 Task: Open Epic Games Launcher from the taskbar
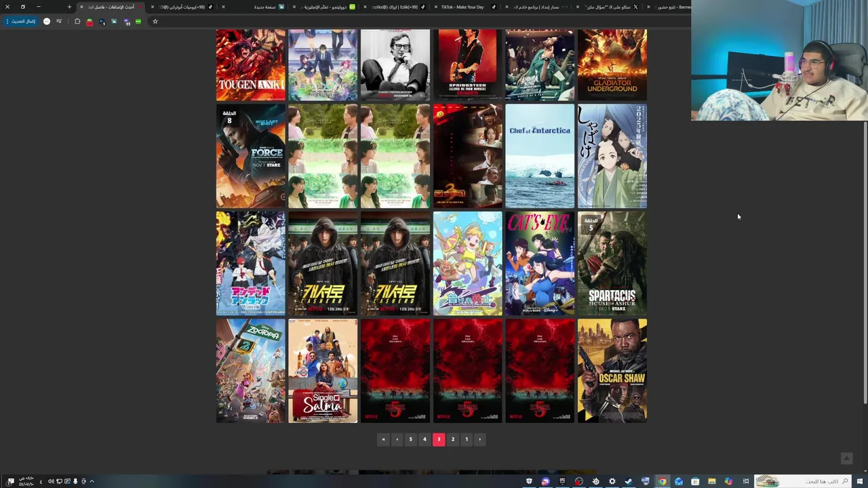(562, 481)
